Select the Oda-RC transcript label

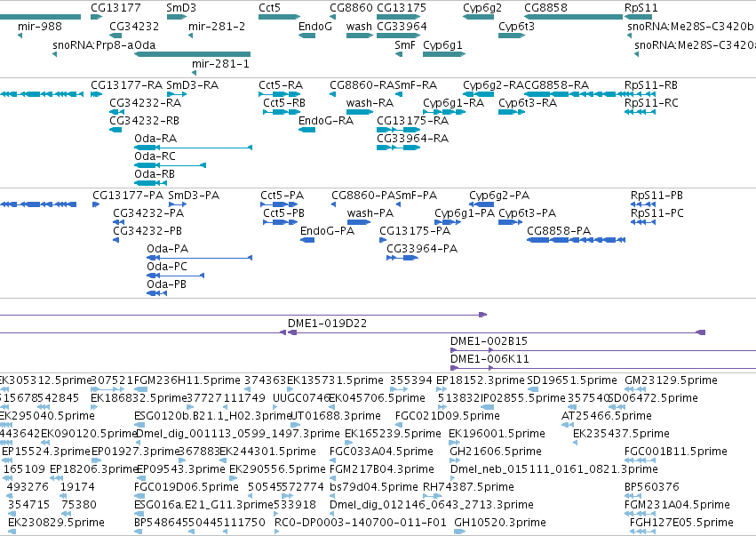tap(155, 156)
